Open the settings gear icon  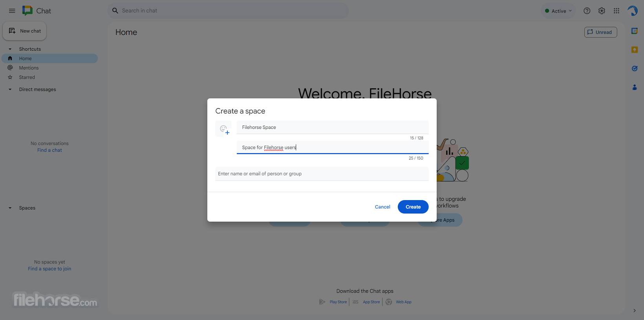(602, 11)
